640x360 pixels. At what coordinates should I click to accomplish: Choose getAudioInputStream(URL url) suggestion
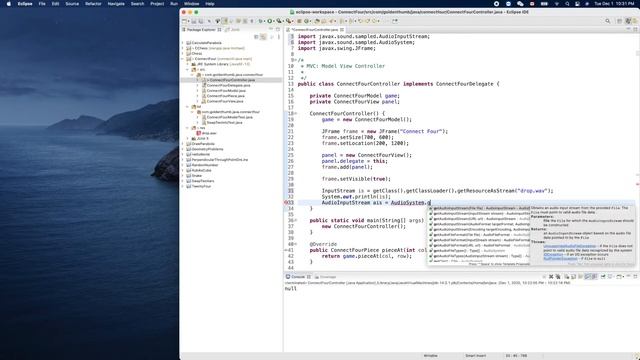tap(479, 219)
